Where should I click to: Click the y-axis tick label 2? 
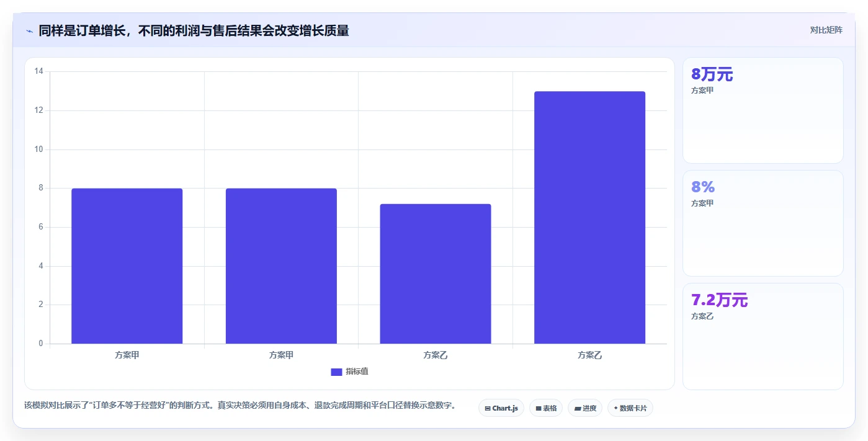(x=41, y=305)
